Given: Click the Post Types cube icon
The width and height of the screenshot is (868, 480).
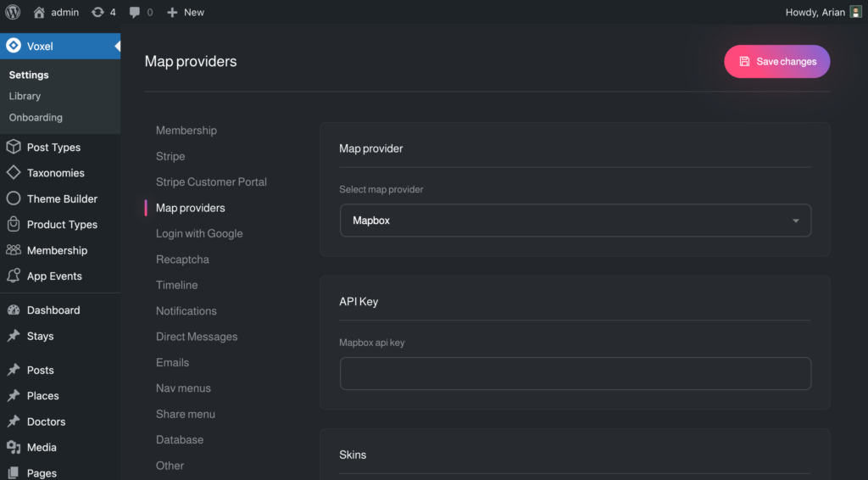Looking at the screenshot, I should (x=13, y=147).
